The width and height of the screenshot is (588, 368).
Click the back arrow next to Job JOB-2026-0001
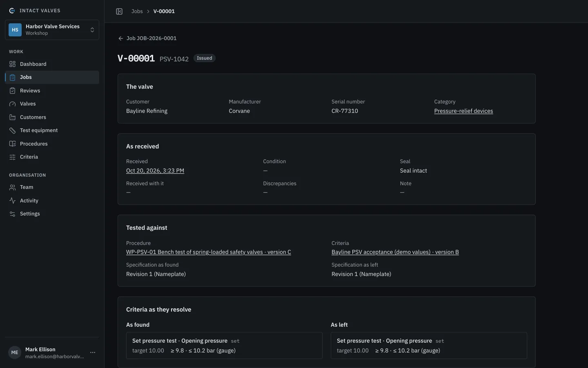(x=120, y=38)
